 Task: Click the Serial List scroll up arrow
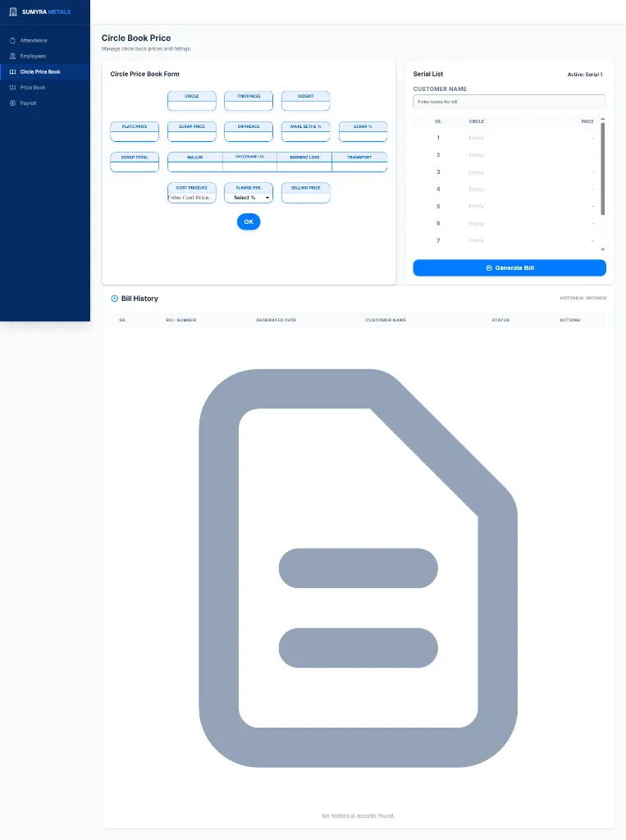[x=603, y=119]
